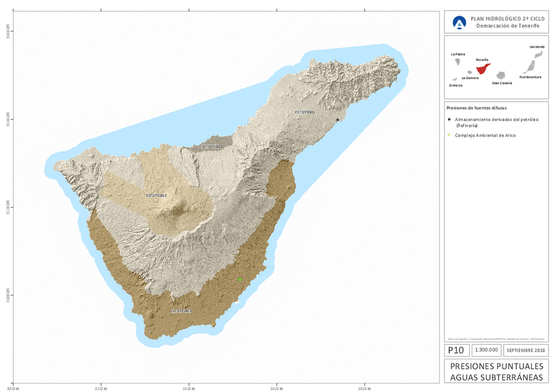Click the green Arico legend dot

pos(449,135)
